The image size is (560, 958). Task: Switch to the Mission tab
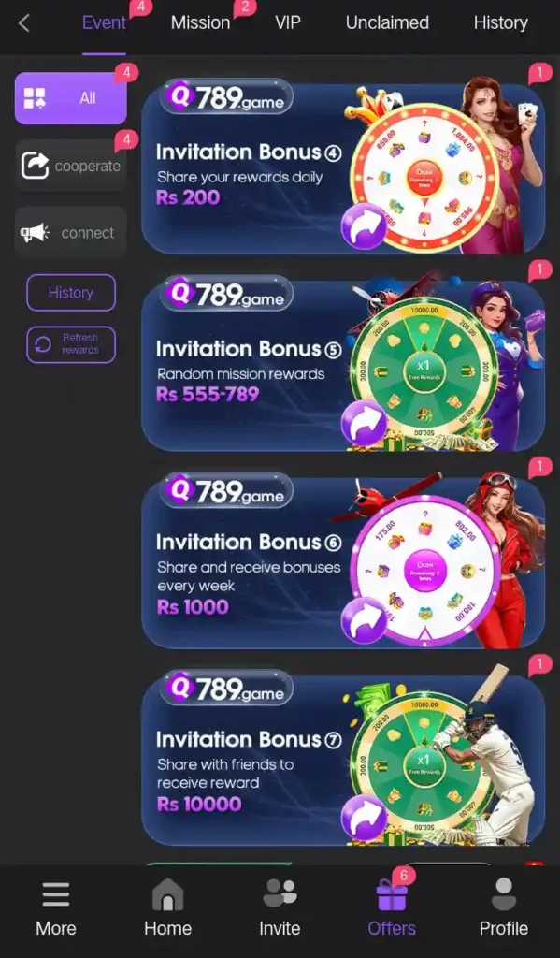tap(200, 23)
